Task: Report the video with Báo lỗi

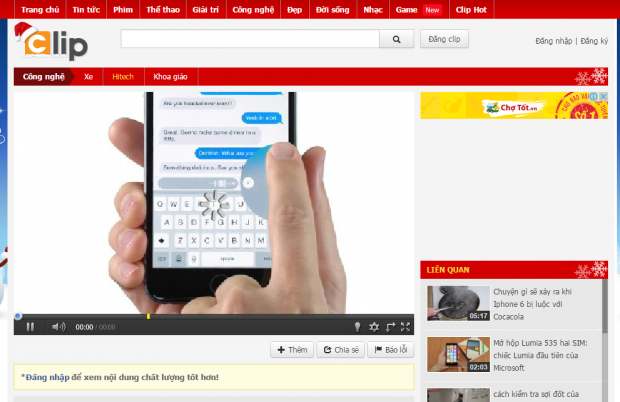Action: pyautogui.click(x=390, y=350)
